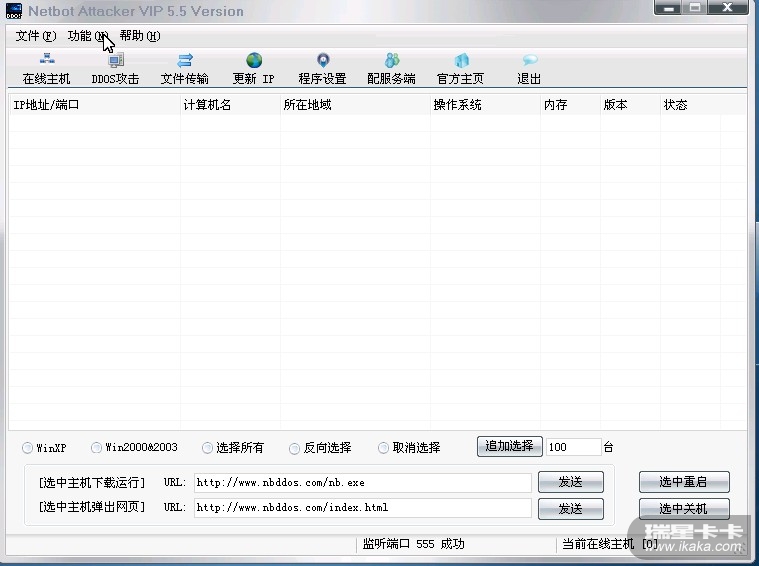Image resolution: width=759 pixels, height=566 pixels.
Task: Sort by the 计算机名 column header
Action: tap(230, 105)
